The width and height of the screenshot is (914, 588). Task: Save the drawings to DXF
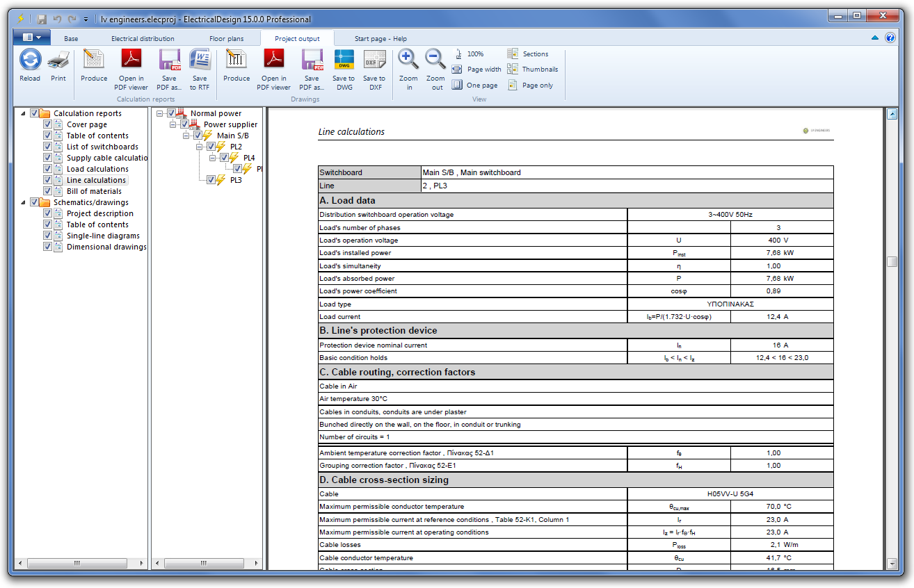pyautogui.click(x=375, y=60)
